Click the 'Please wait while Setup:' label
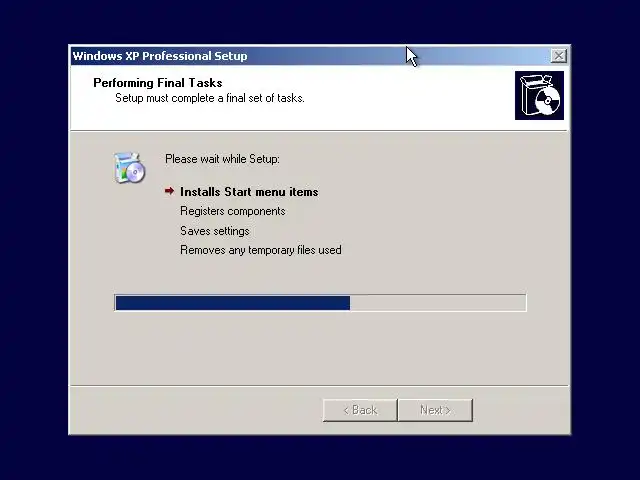This screenshot has width=640, height=480. [222, 159]
